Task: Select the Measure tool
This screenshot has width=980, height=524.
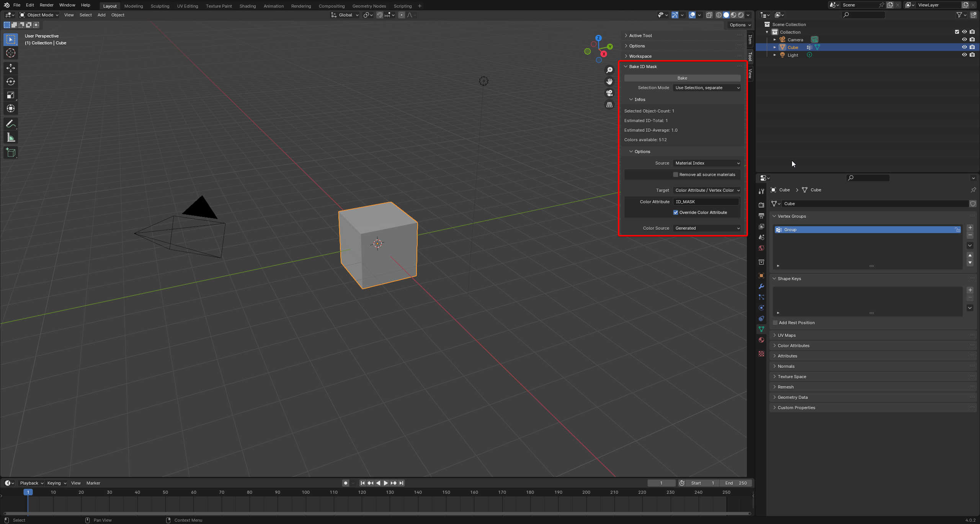Action: (x=11, y=137)
